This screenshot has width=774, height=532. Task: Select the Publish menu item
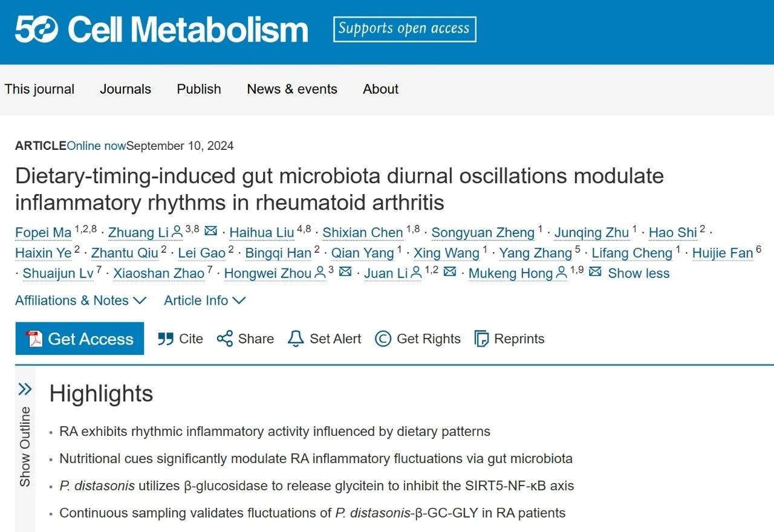pyautogui.click(x=199, y=89)
